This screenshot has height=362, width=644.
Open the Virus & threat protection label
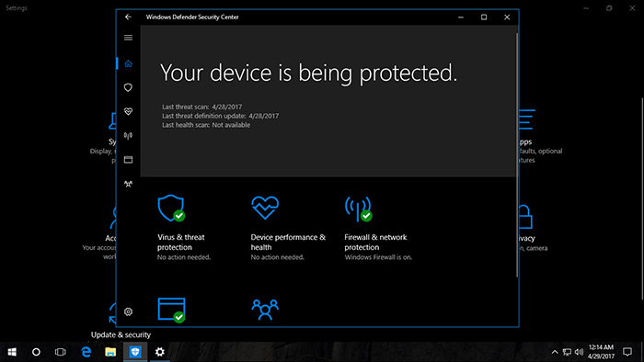pyautogui.click(x=180, y=242)
